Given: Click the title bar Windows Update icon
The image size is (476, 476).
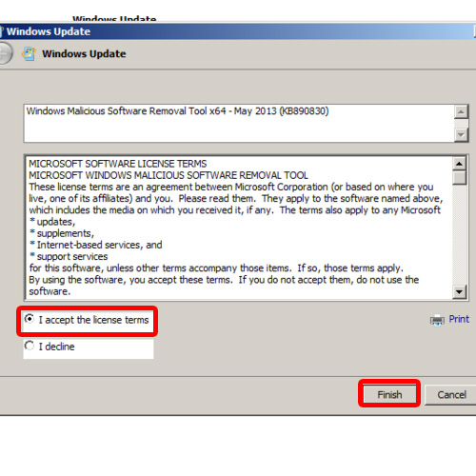Looking at the screenshot, I should [x=2, y=31].
